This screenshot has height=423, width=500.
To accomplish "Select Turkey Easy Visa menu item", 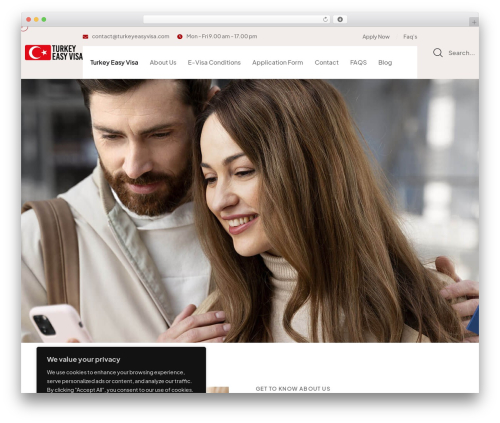I will pos(114,63).
